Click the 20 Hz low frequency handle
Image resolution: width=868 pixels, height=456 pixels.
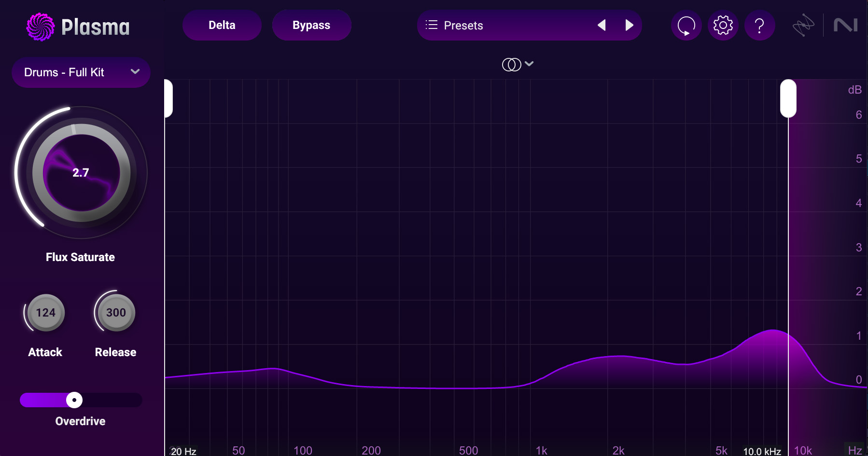coord(168,98)
